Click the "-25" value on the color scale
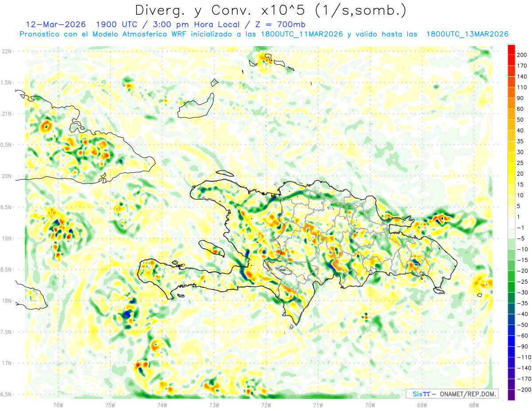Screen dimensions: 532x411 (x=524, y=282)
